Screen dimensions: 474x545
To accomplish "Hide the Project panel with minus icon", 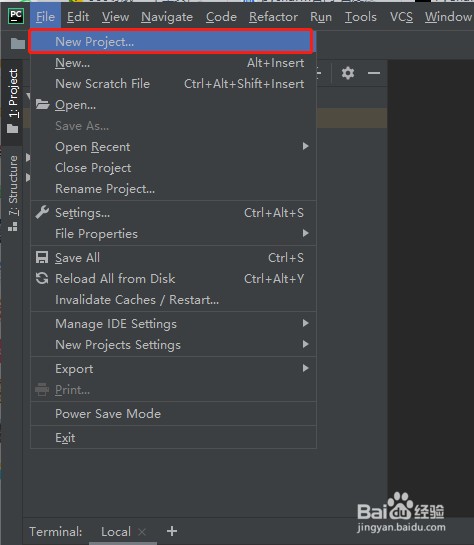I will coord(374,73).
